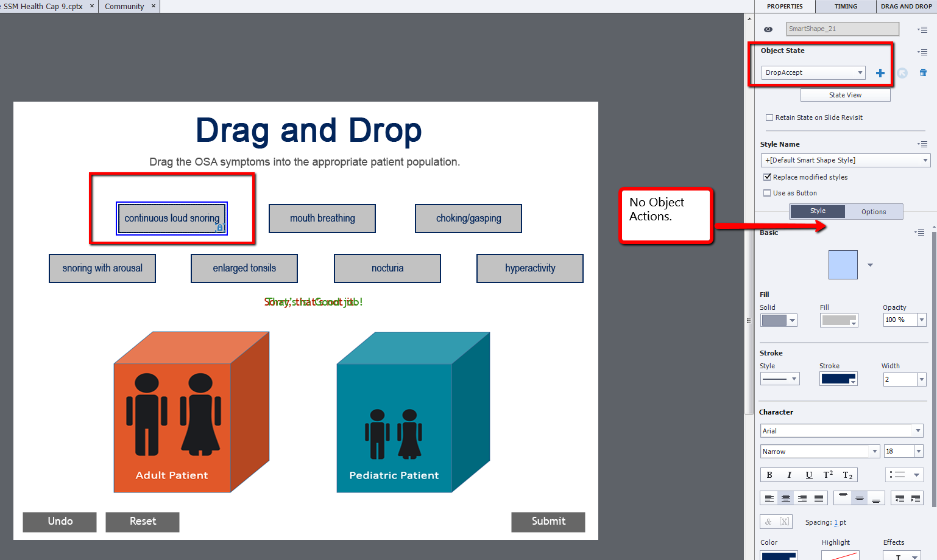Align text to the left

pos(769,498)
